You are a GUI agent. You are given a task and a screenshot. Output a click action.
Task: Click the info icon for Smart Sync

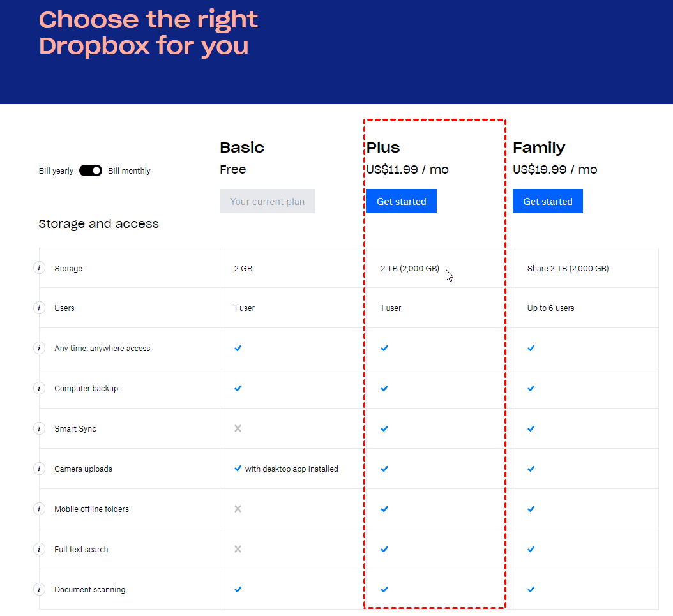click(39, 428)
